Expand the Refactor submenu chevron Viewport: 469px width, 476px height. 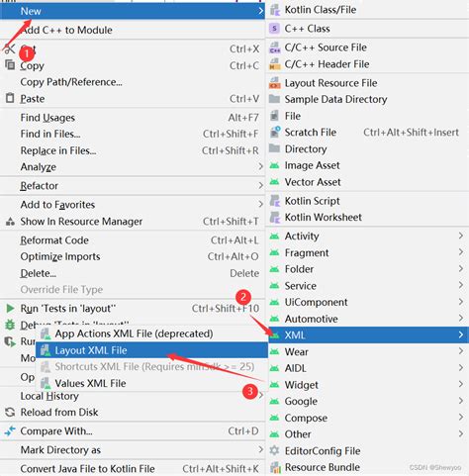(x=260, y=186)
